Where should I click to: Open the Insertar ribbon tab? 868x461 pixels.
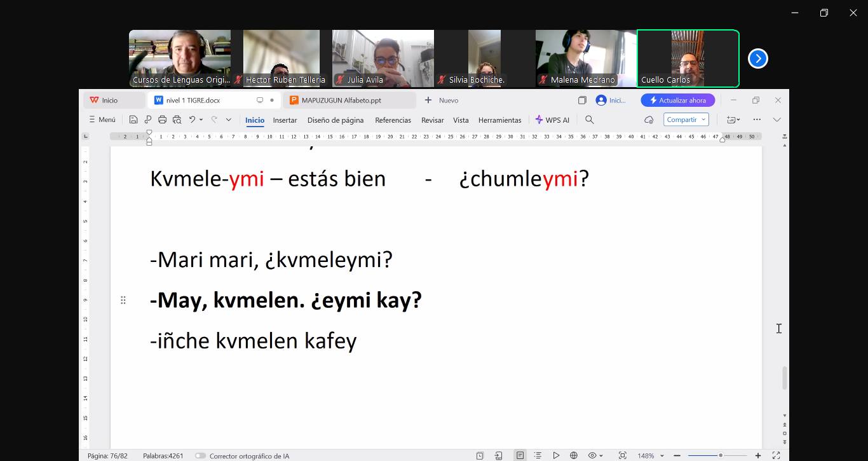(285, 120)
